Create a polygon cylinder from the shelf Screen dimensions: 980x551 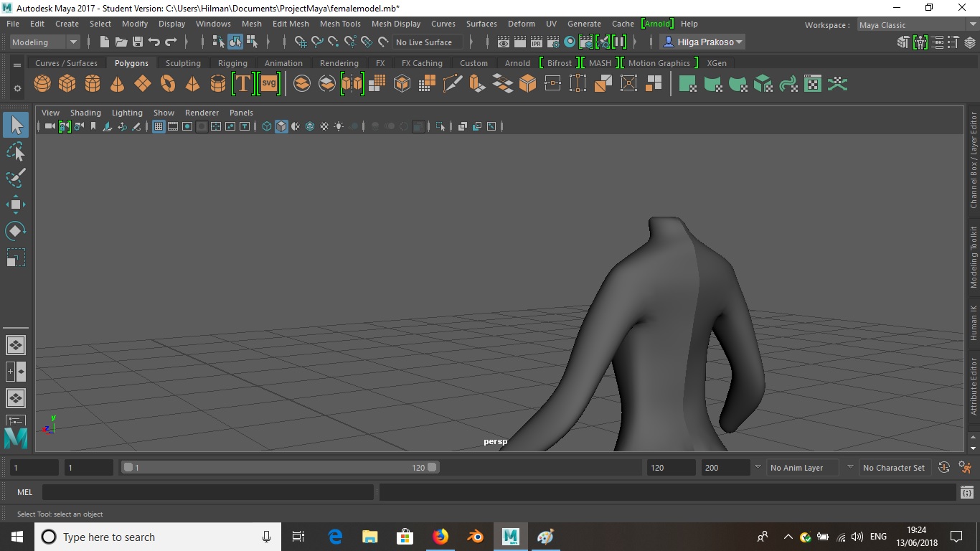pyautogui.click(x=93, y=84)
